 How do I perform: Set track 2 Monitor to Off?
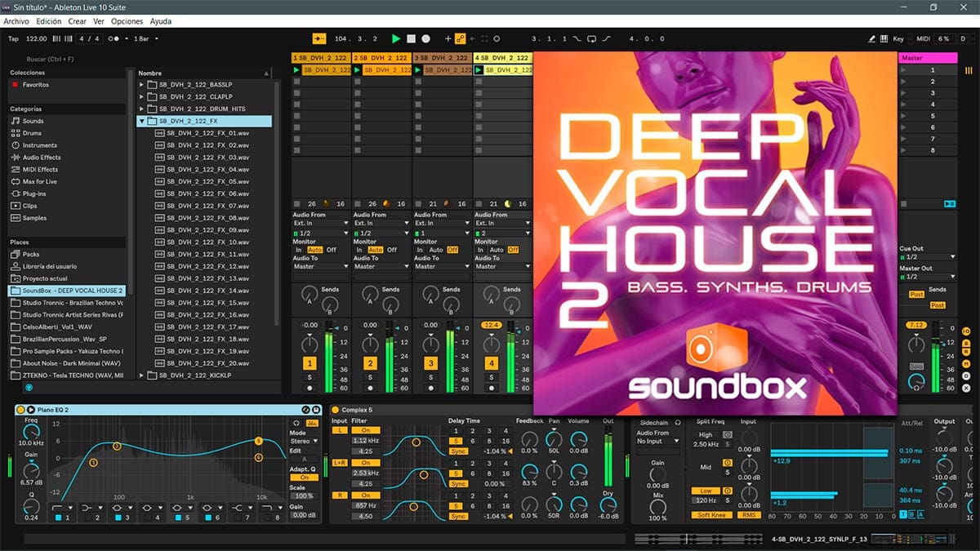point(392,250)
